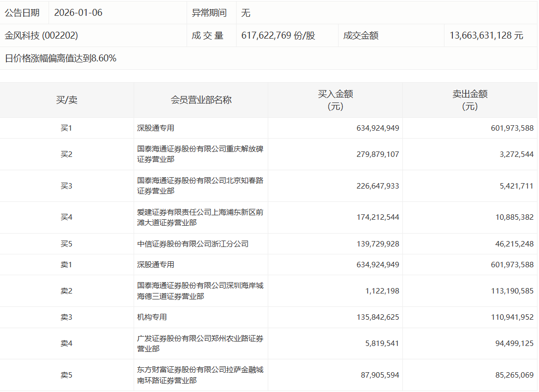
Task: Click buy amount 5,819,541
Action: tap(382, 343)
